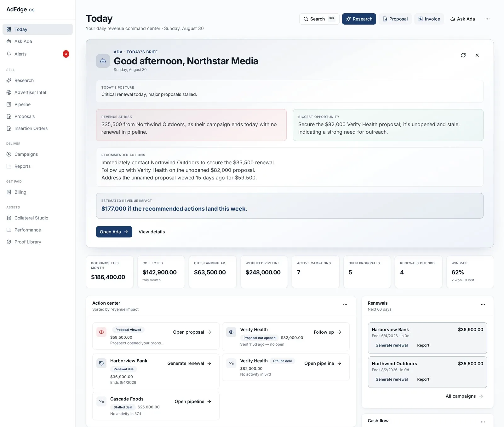Image resolution: width=504 pixels, height=427 pixels.
Task: Click the red eye Proposal viewed icon
Action: [101, 332]
